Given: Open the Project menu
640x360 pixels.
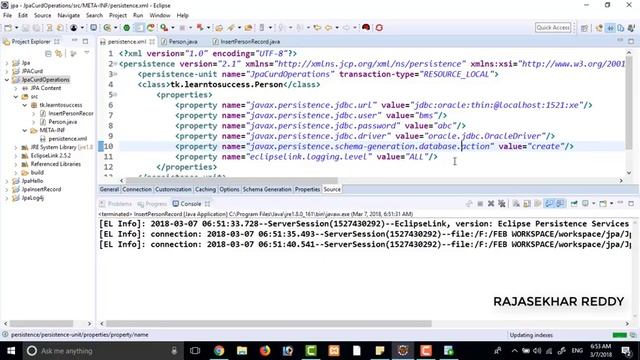Looking at the screenshot, I should tap(118, 15).
